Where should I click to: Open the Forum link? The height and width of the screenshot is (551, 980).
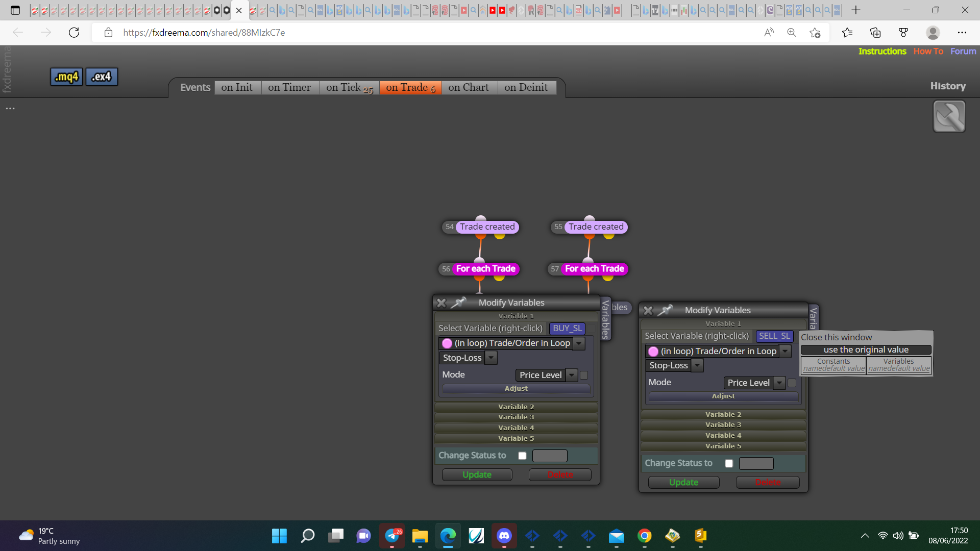click(x=963, y=51)
